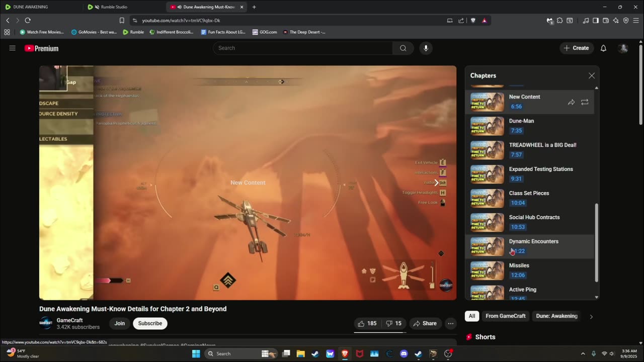Select the Dynamic Encounters chapter
644x362 pixels.
tap(530, 246)
